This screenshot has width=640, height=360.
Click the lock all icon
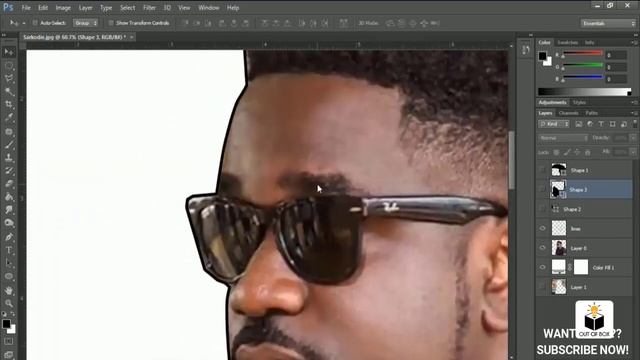tap(587, 152)
